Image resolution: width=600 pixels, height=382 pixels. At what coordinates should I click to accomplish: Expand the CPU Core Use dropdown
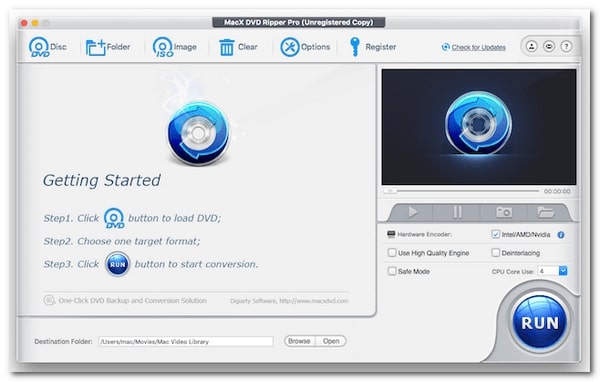coord(563,271)
